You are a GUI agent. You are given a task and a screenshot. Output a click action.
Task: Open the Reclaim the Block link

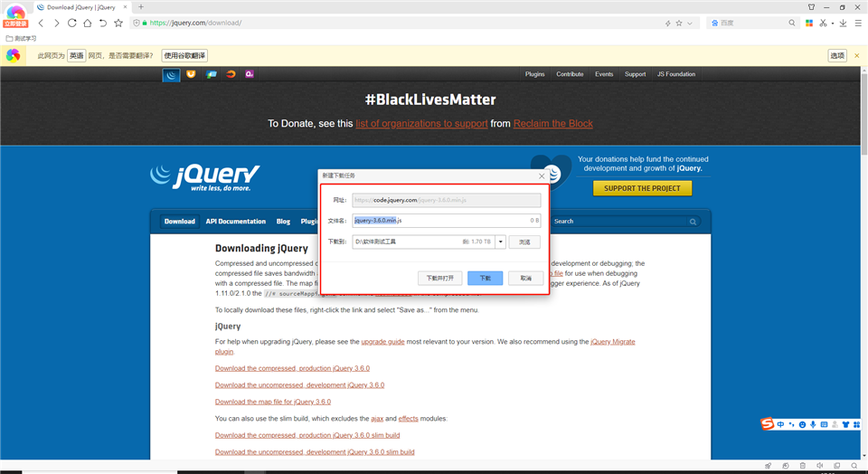tap(553, 124)
